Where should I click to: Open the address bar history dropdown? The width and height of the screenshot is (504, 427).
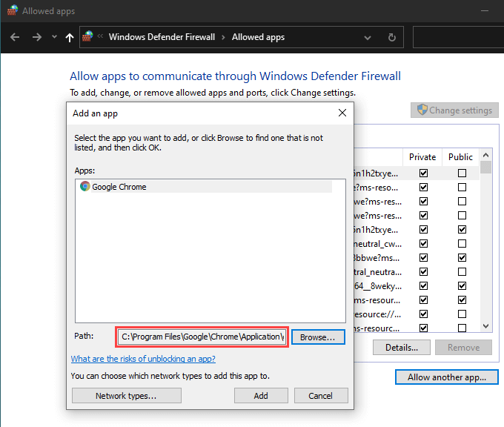click(368, 37)
